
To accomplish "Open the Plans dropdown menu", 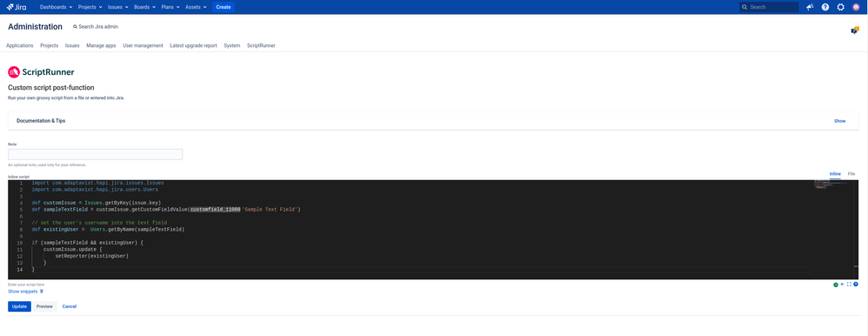I will click(x=170, y=7).
